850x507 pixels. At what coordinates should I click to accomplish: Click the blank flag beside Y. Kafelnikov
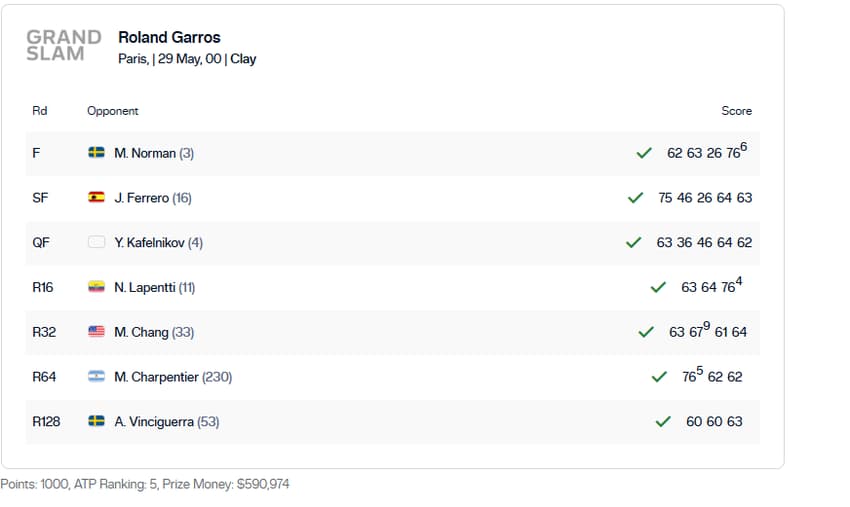click(x=96, y=242)
